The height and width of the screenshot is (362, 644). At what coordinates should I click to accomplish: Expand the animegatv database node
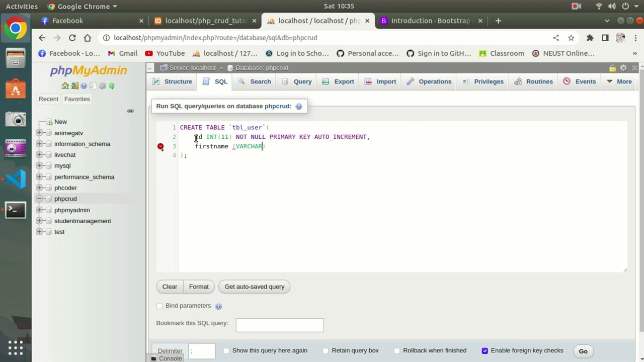point(39,133)
